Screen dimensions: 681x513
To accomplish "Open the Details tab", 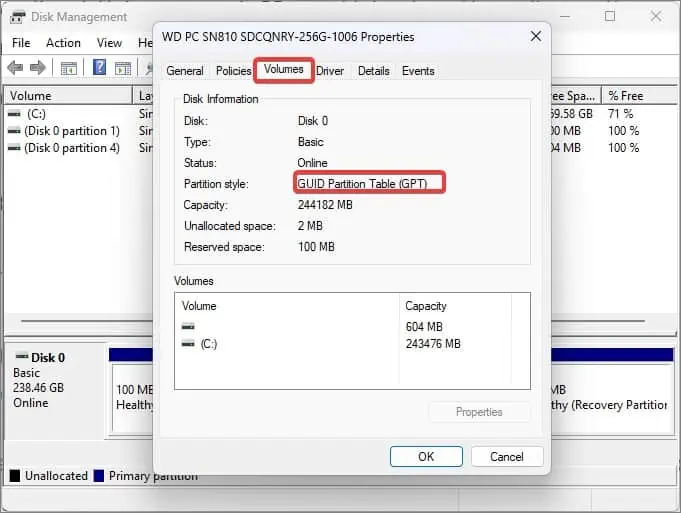I will coord(374,71).
